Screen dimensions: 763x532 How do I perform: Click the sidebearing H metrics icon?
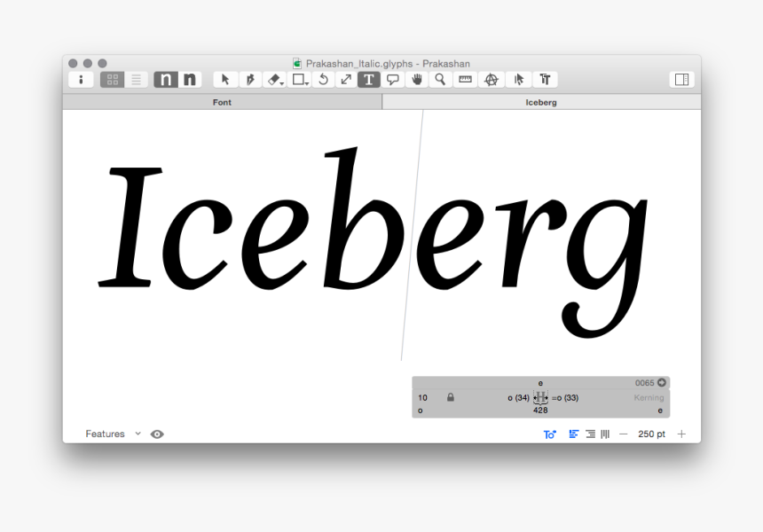pyautogui.click(x=540, y=397)
